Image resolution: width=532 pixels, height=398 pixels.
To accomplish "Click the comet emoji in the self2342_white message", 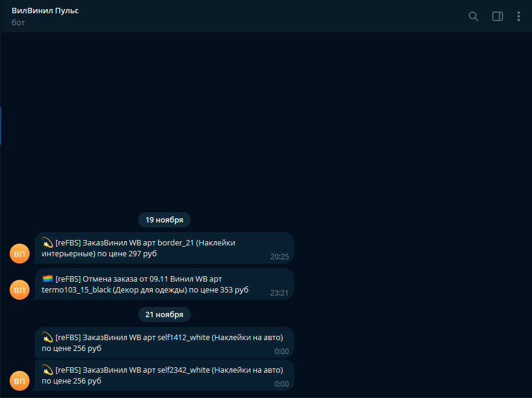I will click(x=48, y=370).
